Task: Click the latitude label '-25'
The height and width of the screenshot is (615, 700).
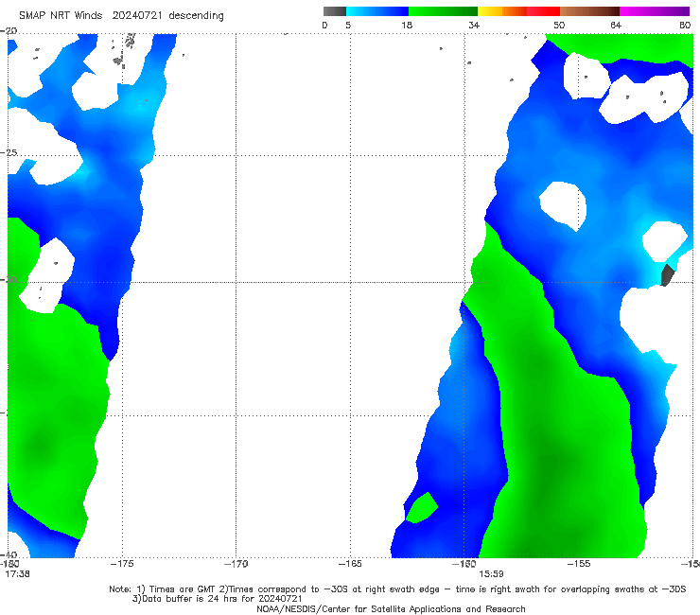Action: 9,152
